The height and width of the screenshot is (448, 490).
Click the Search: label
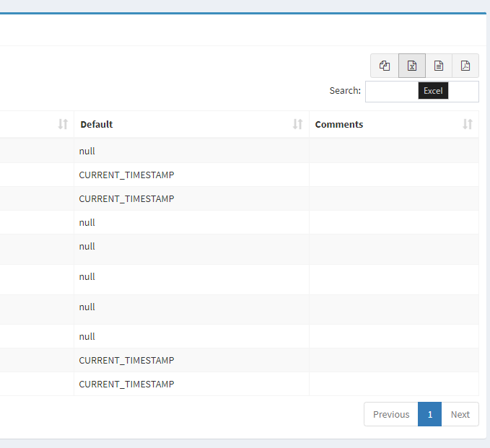click(x=345, y=91)
